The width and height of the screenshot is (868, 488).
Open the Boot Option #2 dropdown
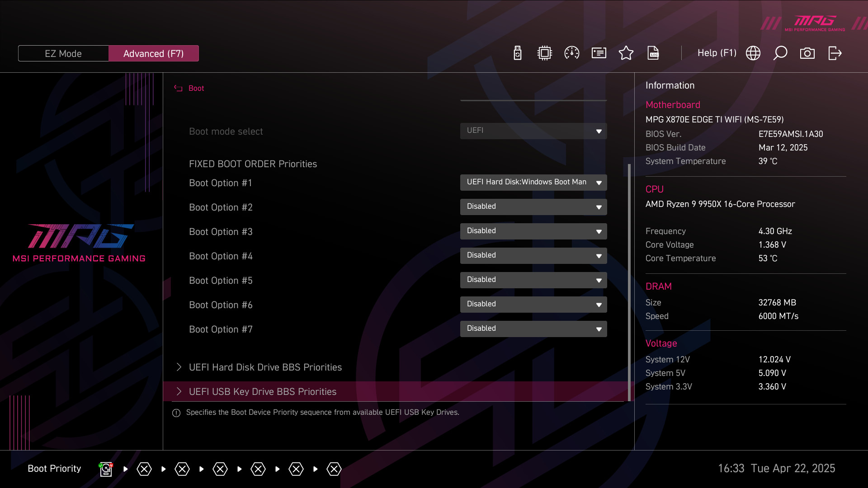(533, 207)
